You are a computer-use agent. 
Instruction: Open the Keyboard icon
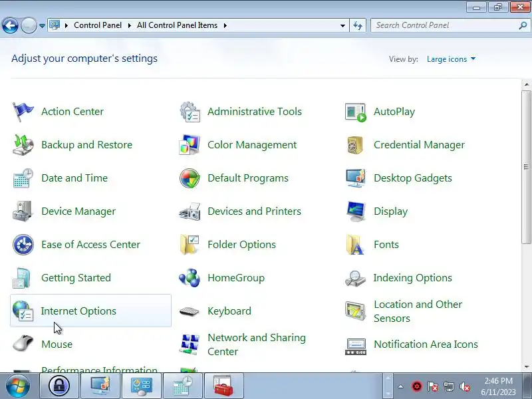click(x=190, y=311)
